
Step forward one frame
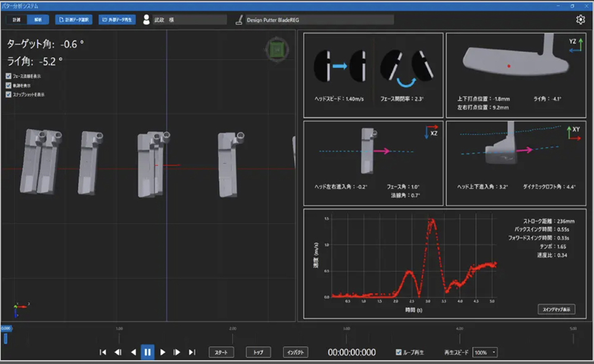click(x=177, y=352)
